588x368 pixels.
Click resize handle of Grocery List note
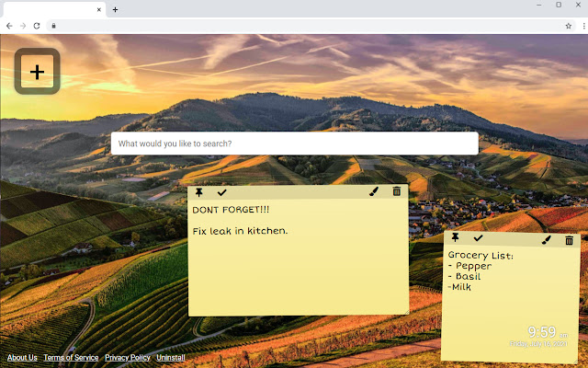point(575,361)
